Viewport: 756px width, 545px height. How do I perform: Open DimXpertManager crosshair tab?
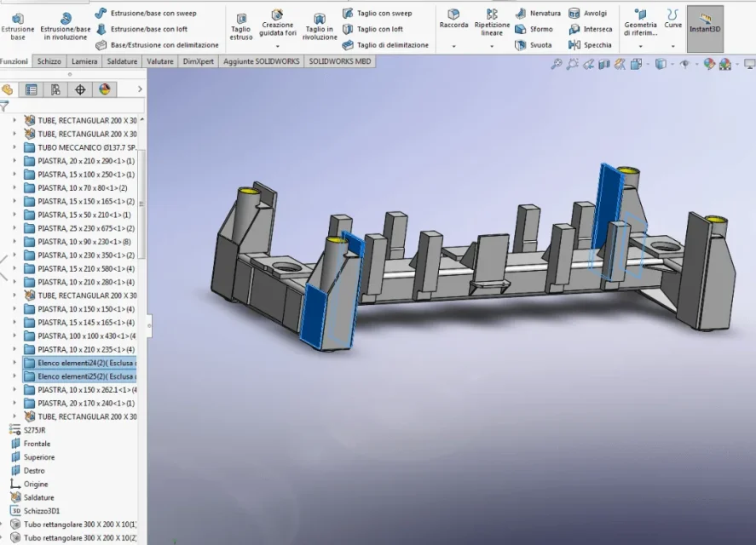[x=80, y=89]
